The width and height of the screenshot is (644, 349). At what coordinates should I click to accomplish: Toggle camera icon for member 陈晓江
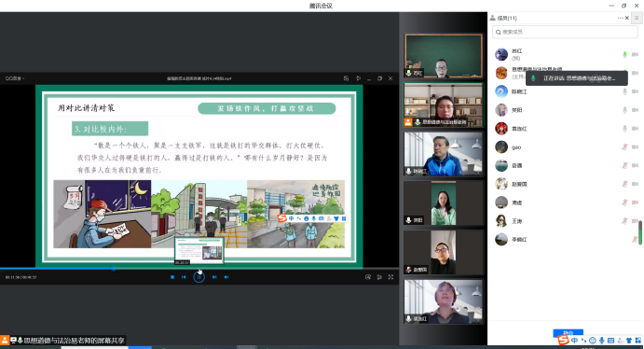click(x=635, y=91)
